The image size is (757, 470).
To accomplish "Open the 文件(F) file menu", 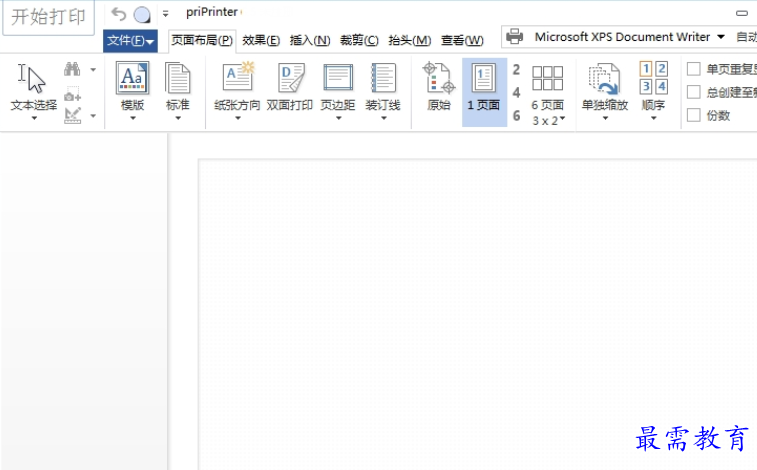I will coord(130,41).
